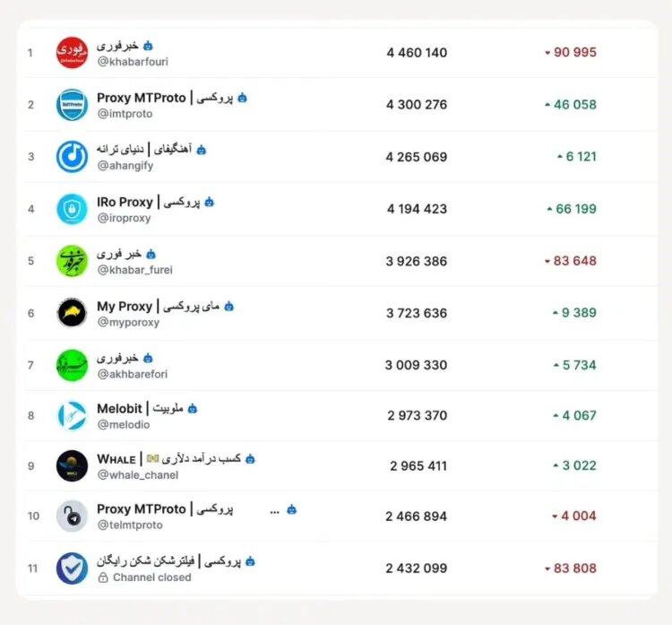Image resolution: width=672 pixels, height=625 pixels.
Task: Click the Whale channel dark avatar
Action: [x=72, y=466]
